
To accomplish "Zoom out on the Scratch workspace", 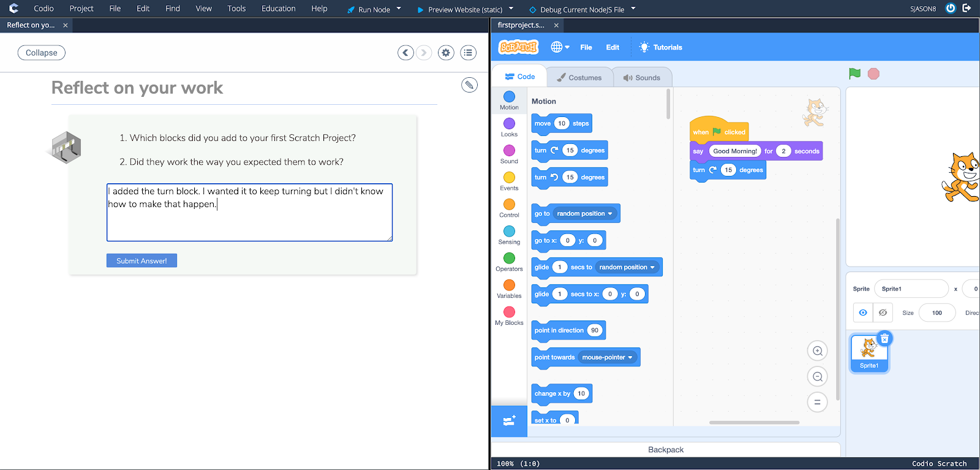I will 817,377.
